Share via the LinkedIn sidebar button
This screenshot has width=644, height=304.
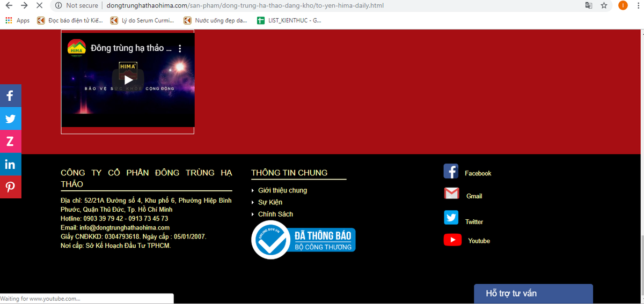point(11,164)
